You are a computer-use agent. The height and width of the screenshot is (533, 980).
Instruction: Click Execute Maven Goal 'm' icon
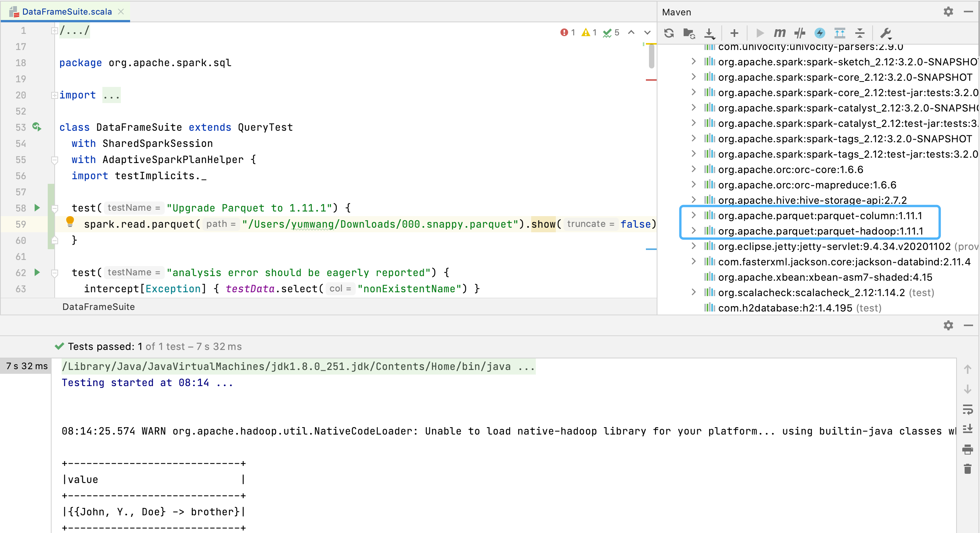click(779, 33)
